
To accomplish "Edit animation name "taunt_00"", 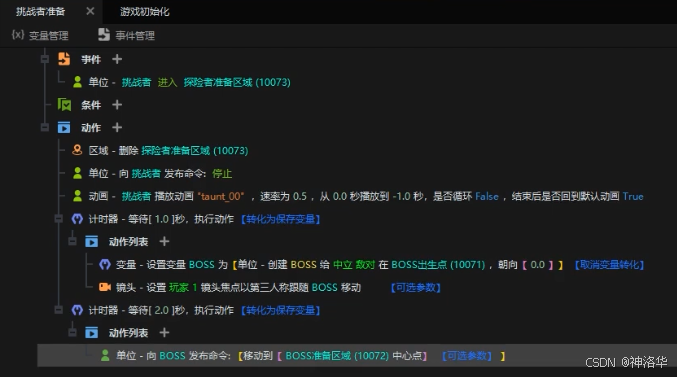I will point(221,196).
